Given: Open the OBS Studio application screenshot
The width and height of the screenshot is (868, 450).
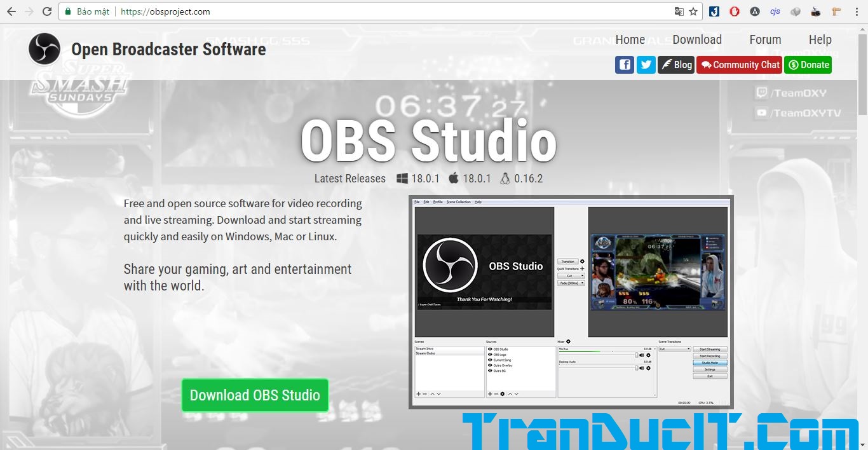Looking at the screenshot, I should pyautogui.click(x=571, y=302).
